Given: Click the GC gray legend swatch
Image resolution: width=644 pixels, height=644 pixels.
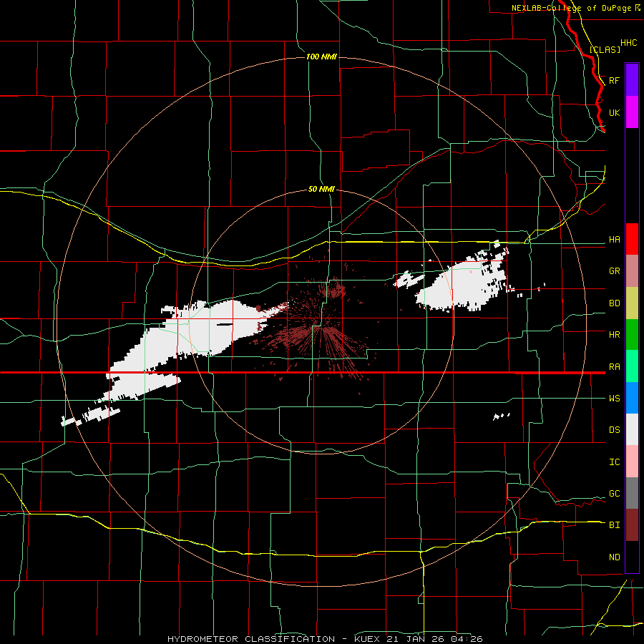Looking at the screenshot, I should click(632, 493).
